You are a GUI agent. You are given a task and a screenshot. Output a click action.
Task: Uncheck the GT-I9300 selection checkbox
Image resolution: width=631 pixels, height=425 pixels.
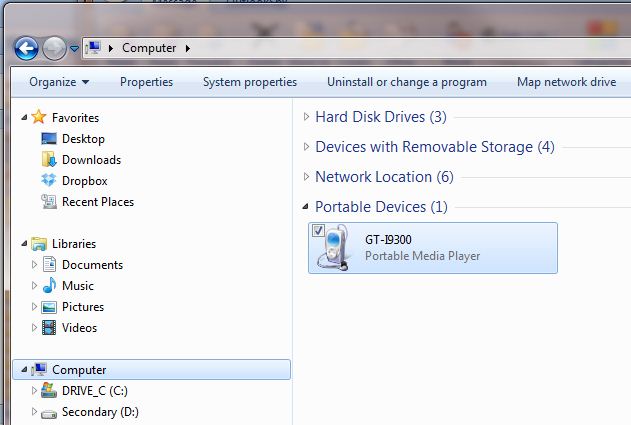click(318, 231)
